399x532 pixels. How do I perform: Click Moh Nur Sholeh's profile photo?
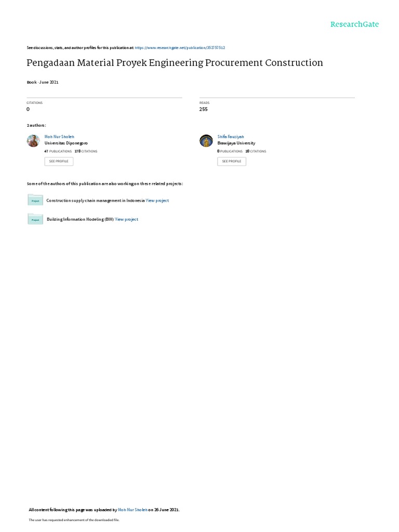tap(33, 140)
